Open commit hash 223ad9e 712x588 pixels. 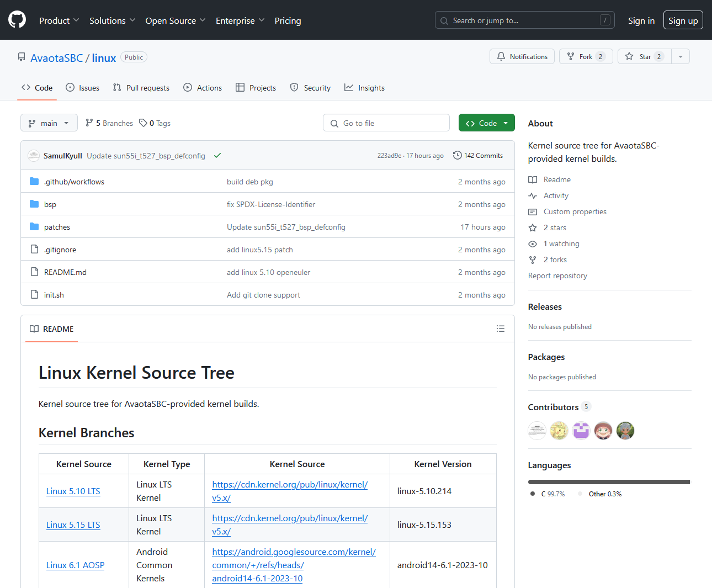click(x=389, y=156)
